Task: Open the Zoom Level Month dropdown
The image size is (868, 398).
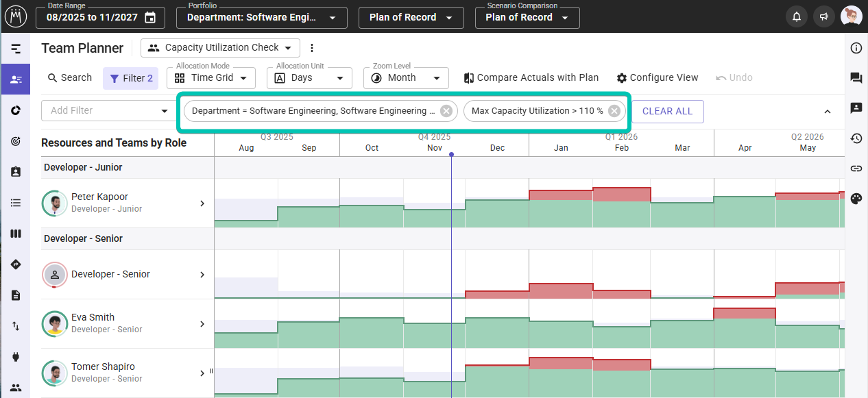Action: [x=406, y=78]
